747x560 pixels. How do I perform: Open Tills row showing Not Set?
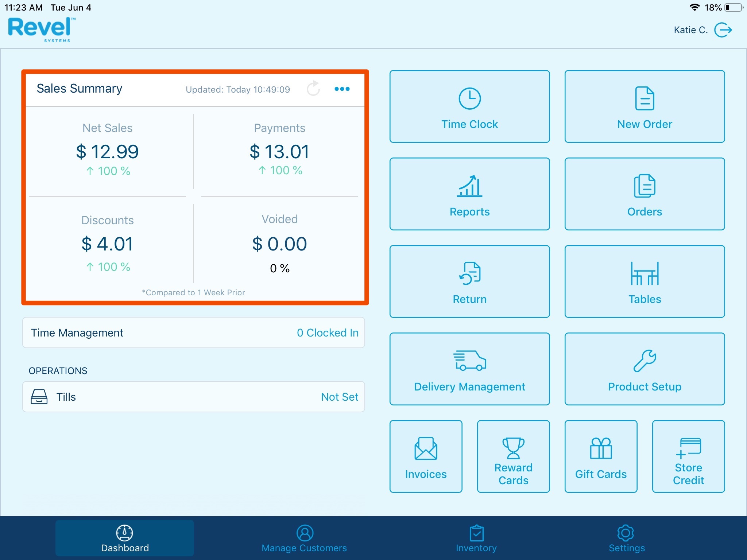click(x=194, y=397)
